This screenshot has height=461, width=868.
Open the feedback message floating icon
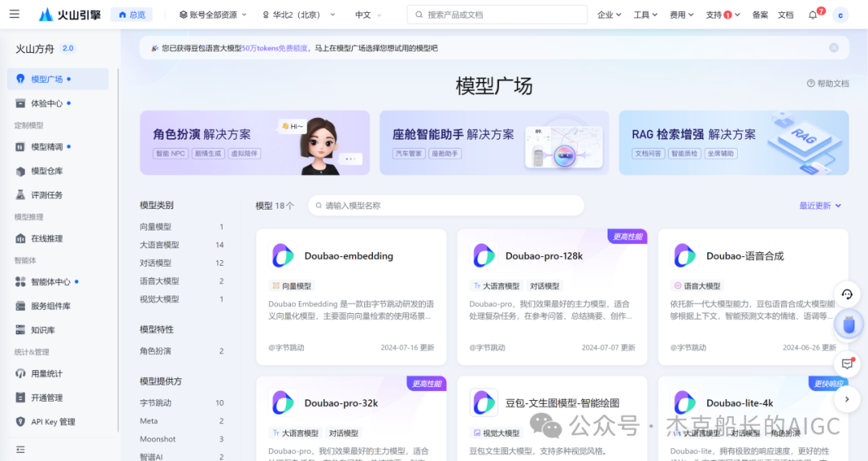(x=847, y=364)
